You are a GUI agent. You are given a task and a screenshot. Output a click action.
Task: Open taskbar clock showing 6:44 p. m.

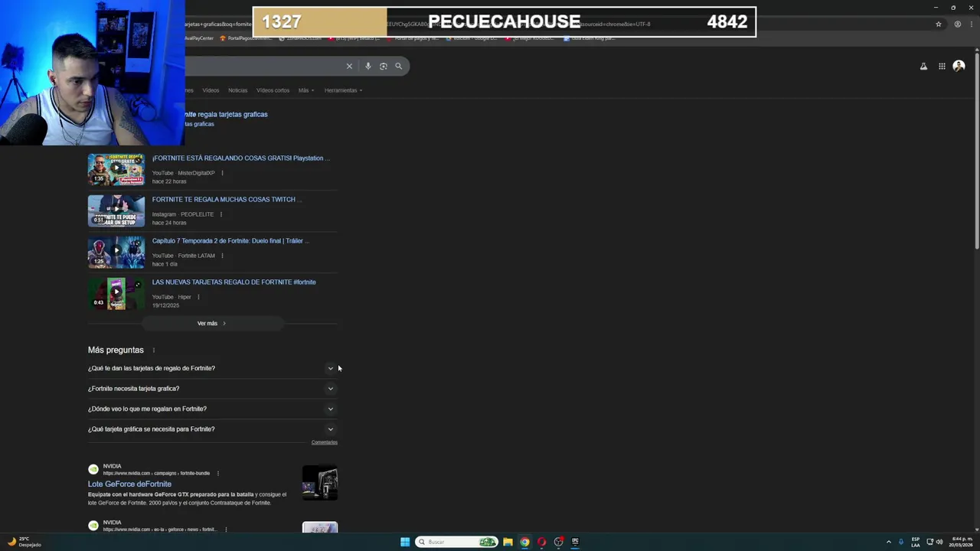tap(962, 542)
